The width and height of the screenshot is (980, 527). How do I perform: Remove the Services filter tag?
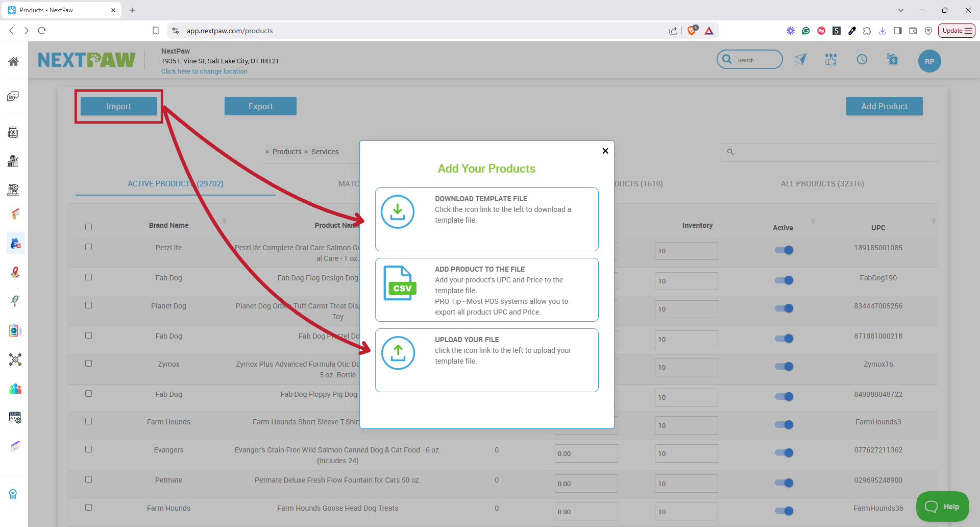tap(306, 152)
